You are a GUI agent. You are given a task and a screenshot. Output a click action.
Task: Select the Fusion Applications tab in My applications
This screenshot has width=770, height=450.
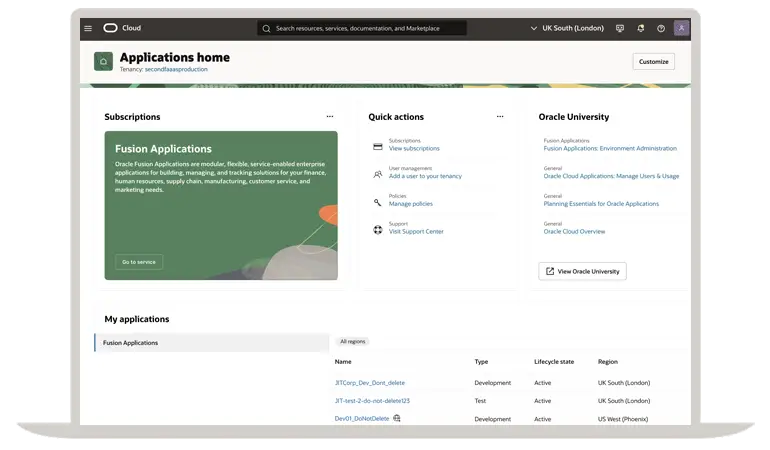coord(212,343)
